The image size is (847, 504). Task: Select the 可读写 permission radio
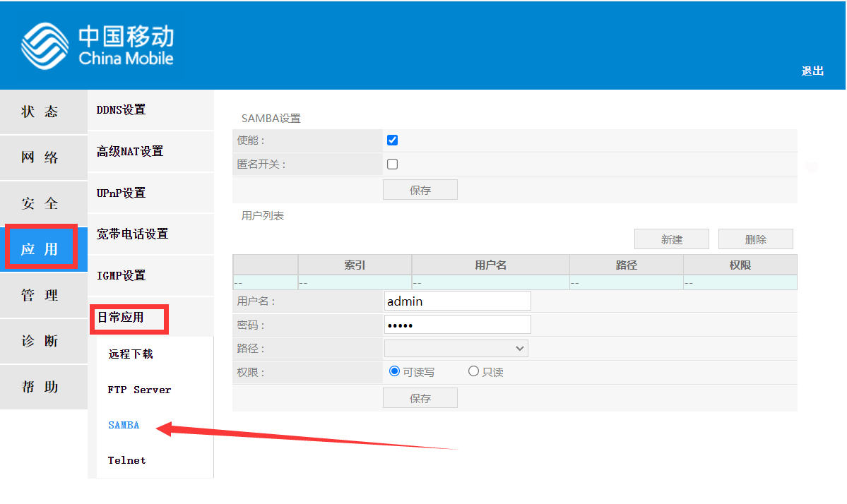click(394, 371)
